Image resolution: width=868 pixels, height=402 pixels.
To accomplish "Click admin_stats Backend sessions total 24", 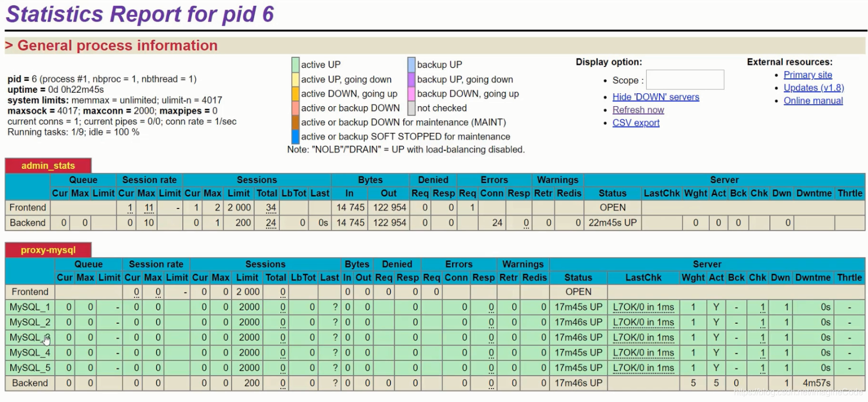I will (271, 222).
